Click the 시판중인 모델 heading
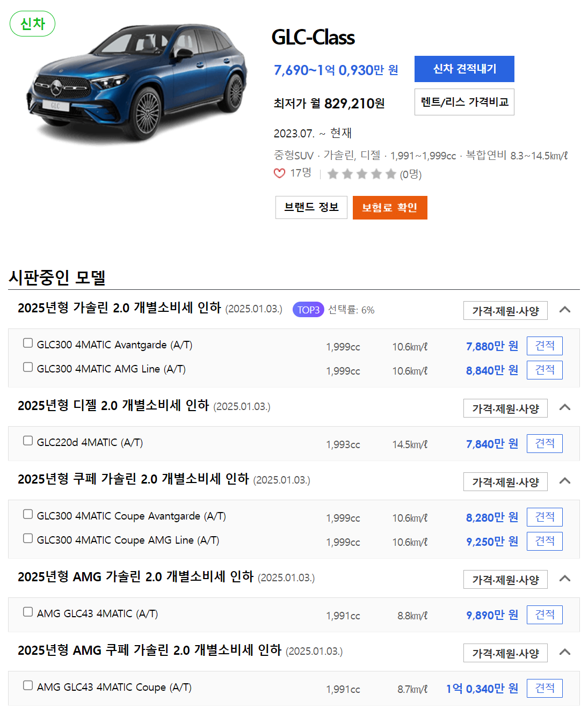This screenshot has width=588, height=709. [x=57, y=277]
